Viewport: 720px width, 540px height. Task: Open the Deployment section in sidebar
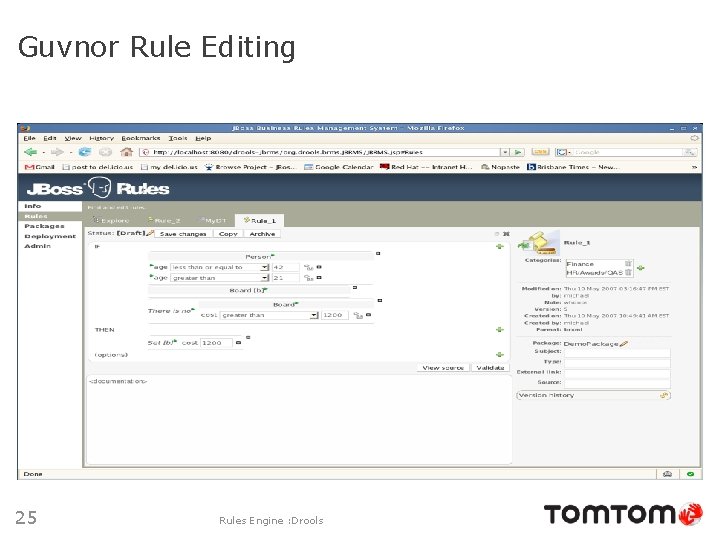coord(50,236)
